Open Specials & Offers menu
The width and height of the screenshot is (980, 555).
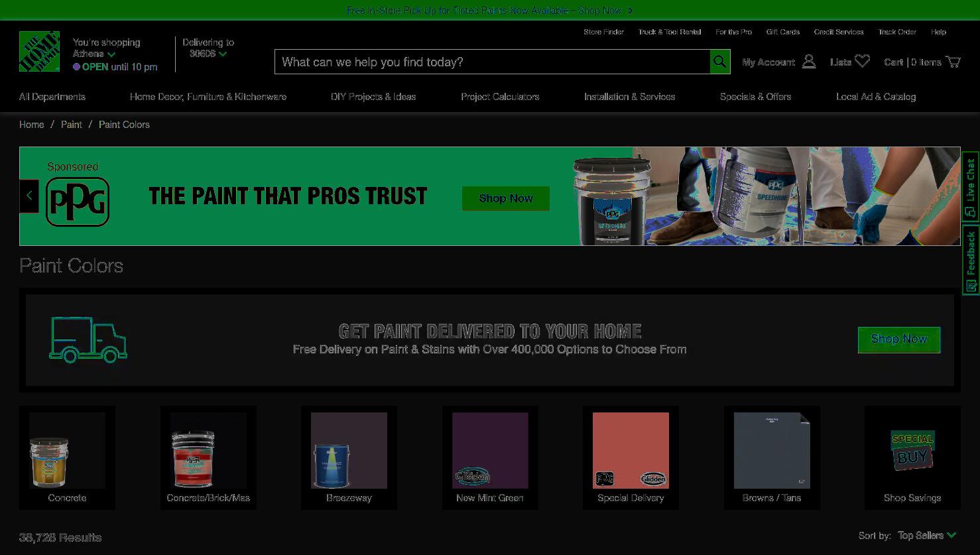[x=755, y=96]
